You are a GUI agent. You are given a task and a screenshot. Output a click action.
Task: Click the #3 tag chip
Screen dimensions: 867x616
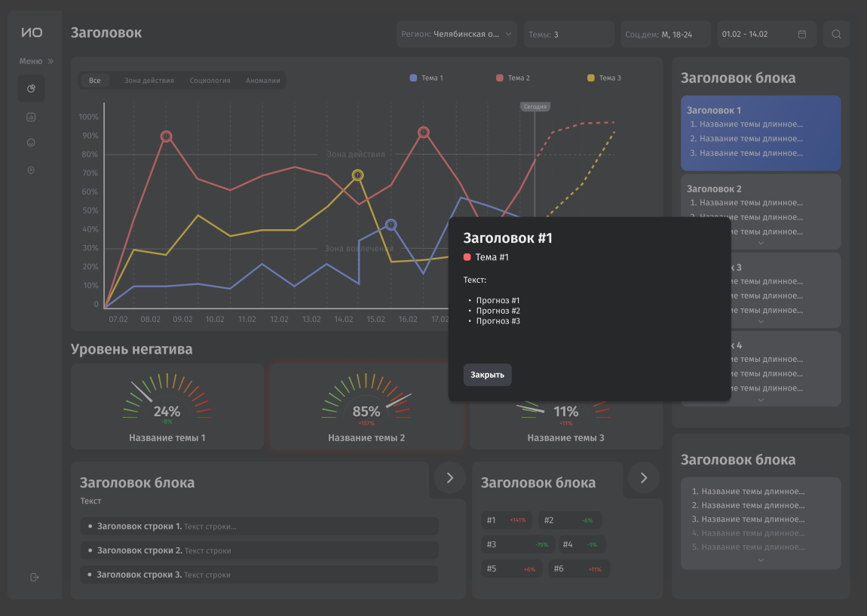point(517,544)
